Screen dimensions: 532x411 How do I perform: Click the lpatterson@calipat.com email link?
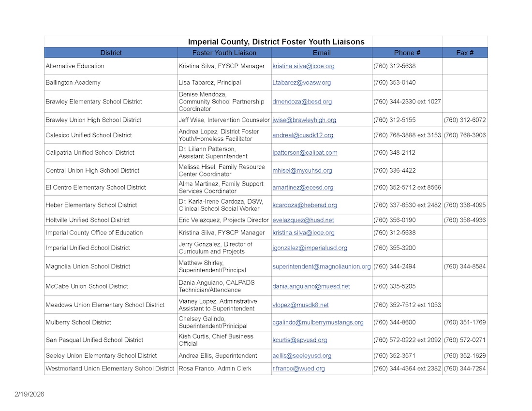coord(305,153)
